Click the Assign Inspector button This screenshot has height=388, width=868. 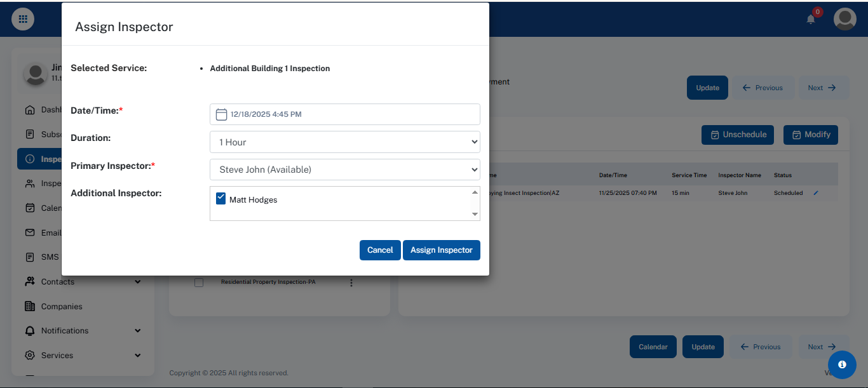(x=441, y=250)
